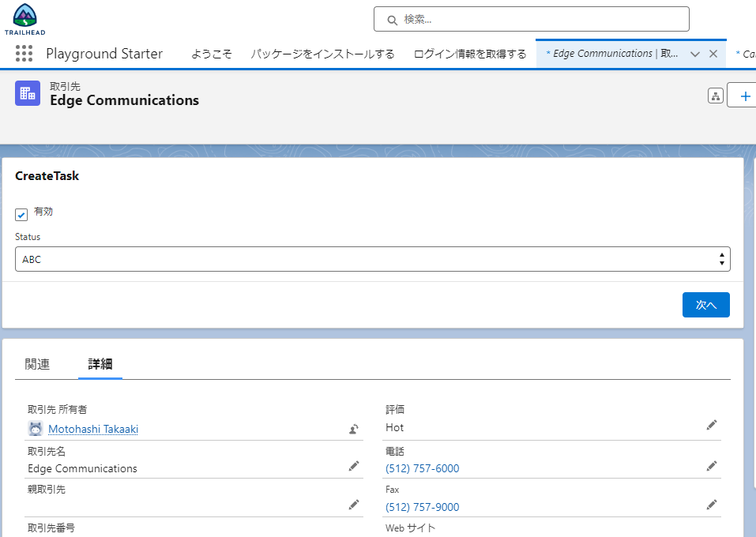Select the 詳細 tab
This screenshot has height=537, width=756.
100,364
